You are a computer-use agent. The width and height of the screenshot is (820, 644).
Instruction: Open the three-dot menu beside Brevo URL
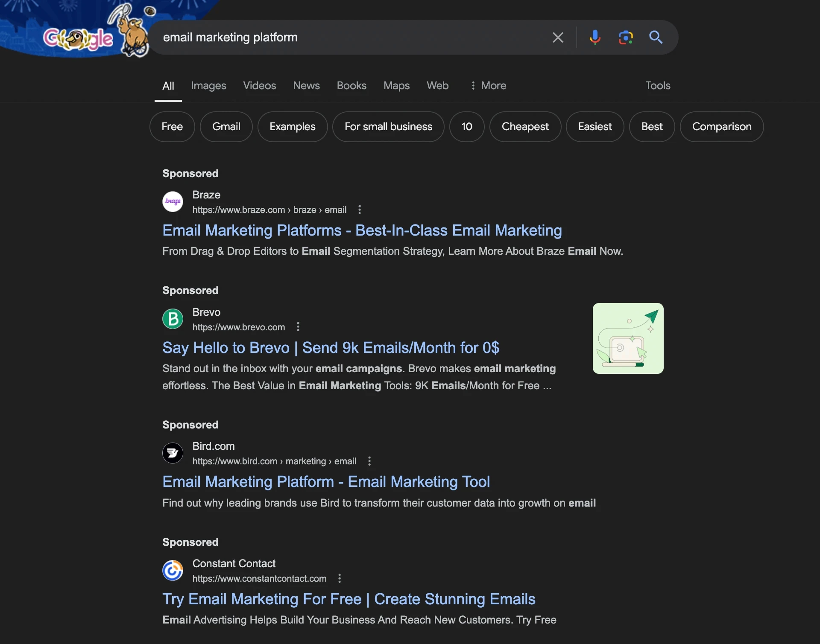click(298, 327)
